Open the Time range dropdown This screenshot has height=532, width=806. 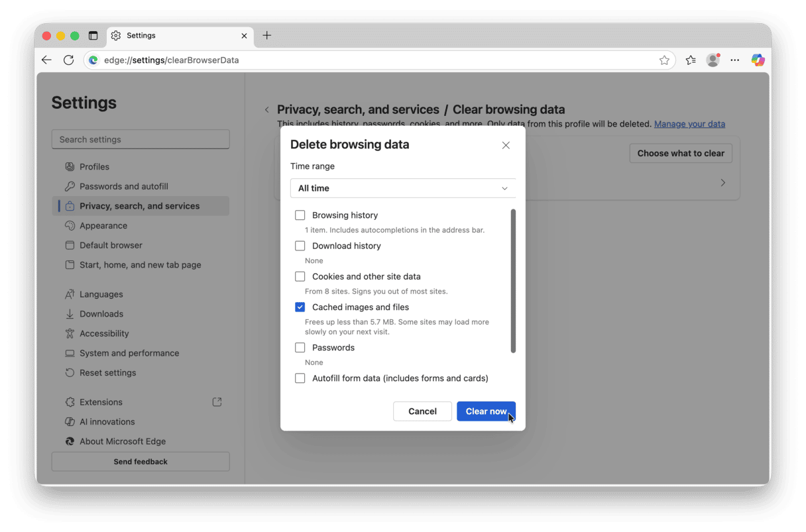(x=402, y=188)
